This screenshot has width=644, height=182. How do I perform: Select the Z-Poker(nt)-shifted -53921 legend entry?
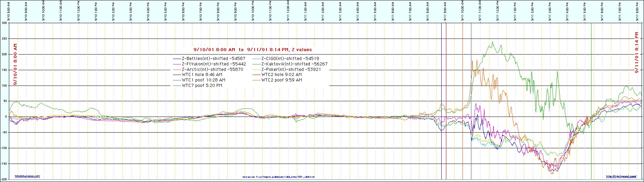point(291,70)
